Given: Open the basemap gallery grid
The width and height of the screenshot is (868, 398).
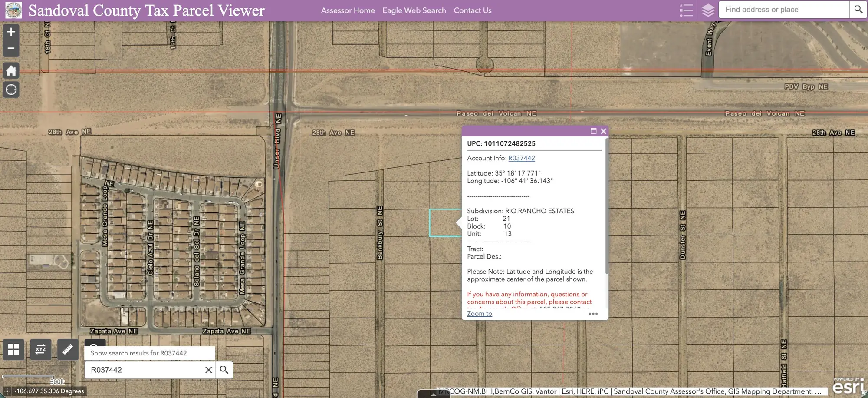Looking at the screenshot, I should [13, 349].
